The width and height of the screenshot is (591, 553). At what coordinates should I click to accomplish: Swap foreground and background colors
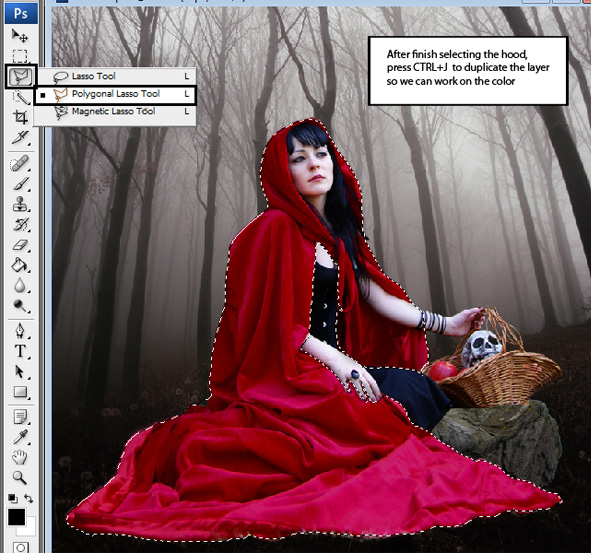(29, 498)
